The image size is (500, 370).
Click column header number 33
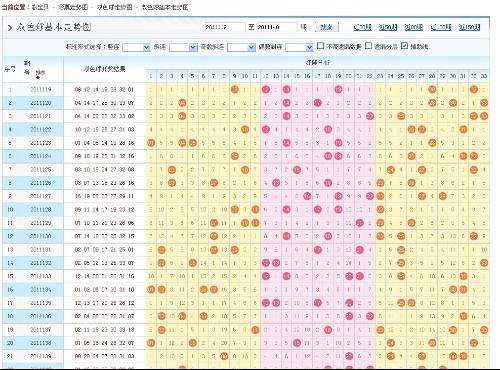pyautogui.click(x=484, y=76)
